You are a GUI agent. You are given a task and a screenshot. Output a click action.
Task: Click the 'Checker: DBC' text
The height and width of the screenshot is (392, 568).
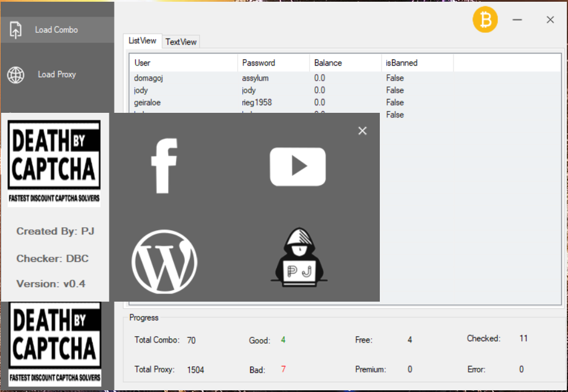point(52,258)
